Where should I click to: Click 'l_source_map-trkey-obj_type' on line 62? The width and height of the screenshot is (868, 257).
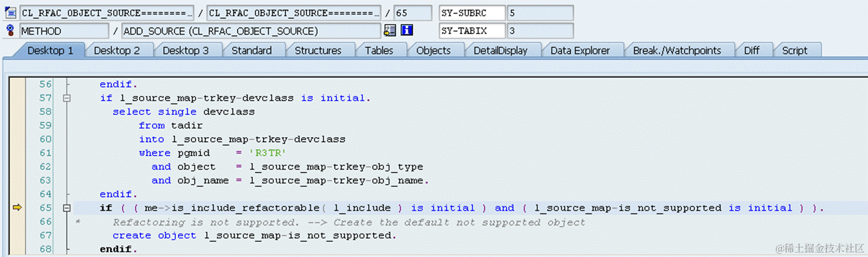(x=336, y=166)
